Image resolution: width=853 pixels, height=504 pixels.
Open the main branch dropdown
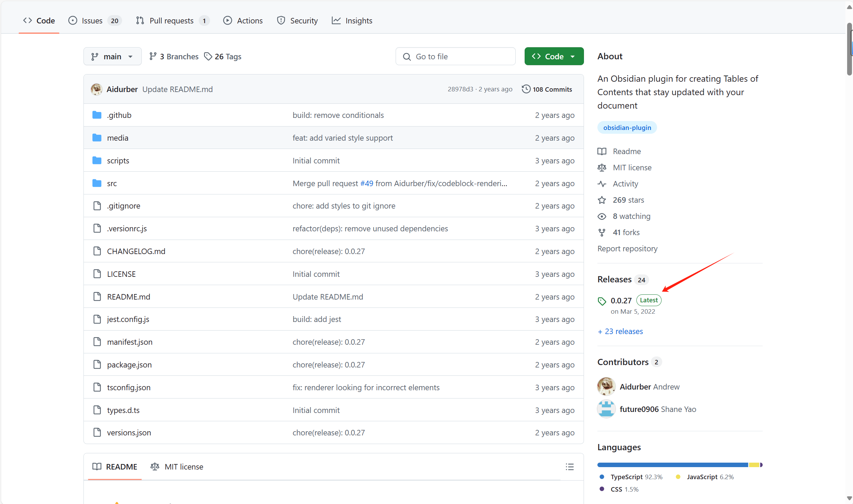[112, 56]
